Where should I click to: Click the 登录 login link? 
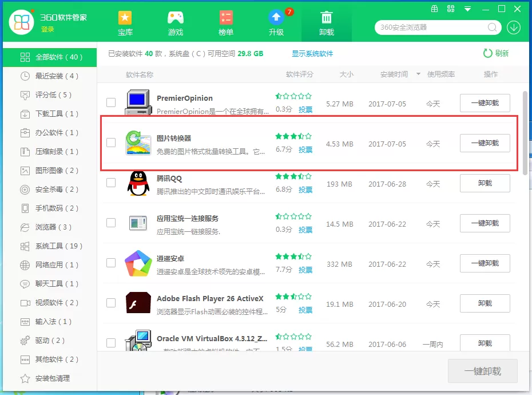click(x=47, y=30)
